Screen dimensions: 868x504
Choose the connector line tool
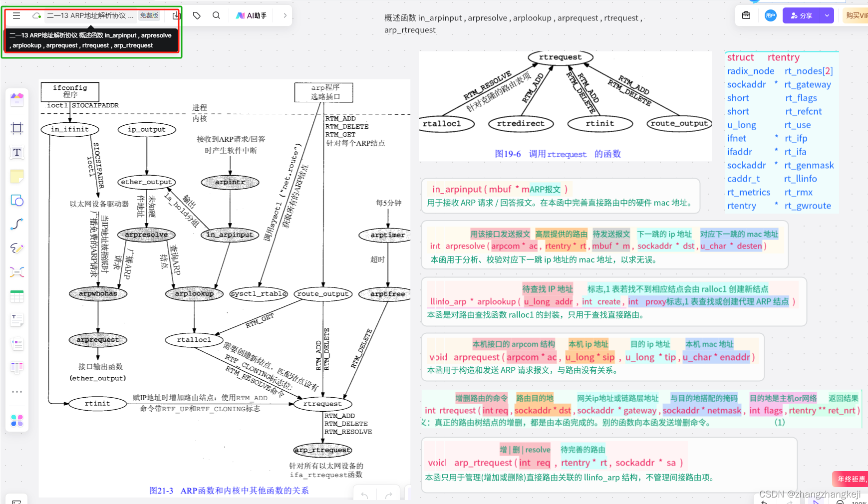pos(17,224)
